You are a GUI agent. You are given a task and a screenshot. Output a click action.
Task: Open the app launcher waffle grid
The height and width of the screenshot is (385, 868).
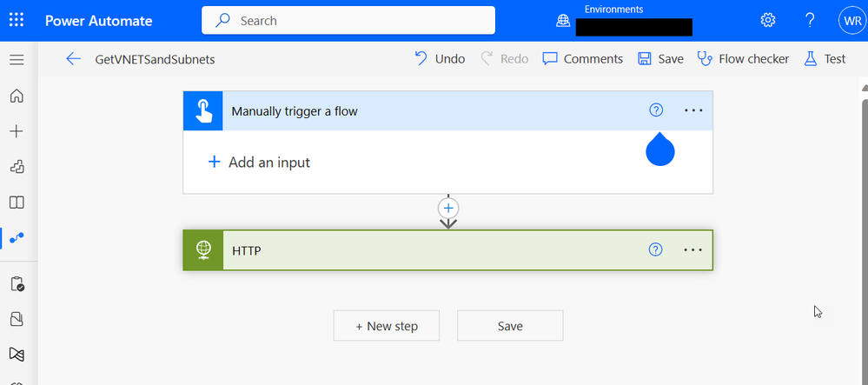17,21
